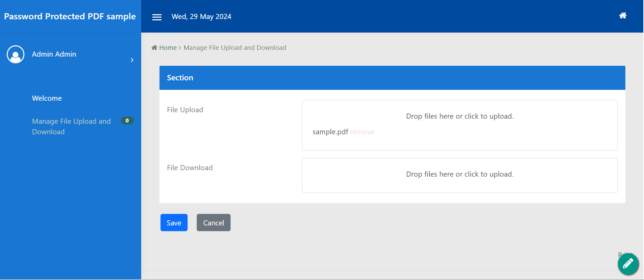
Task: Click the Password Protected PDF sample title
Action: [70, 16]
